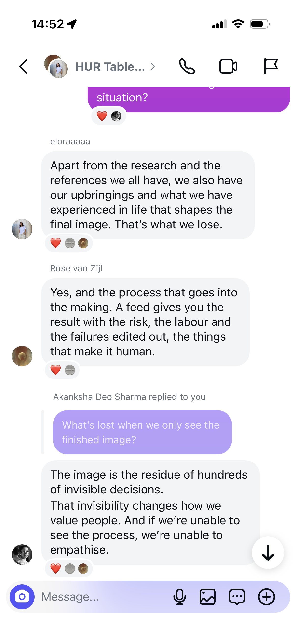296x644 pixels.
Task: Open the quoted message about finished image
Action: (142, 432)
